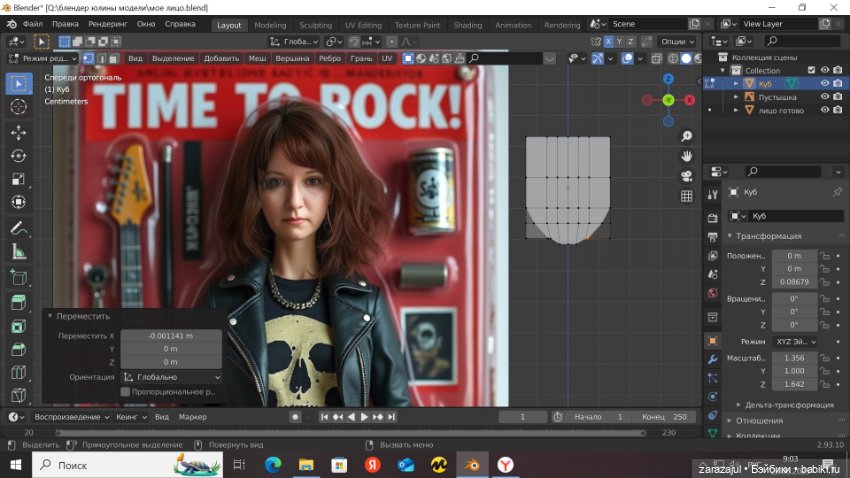850x478 pixels.
Task: Select the Move tool in left toolbar
Action: [x=19, y=131]
